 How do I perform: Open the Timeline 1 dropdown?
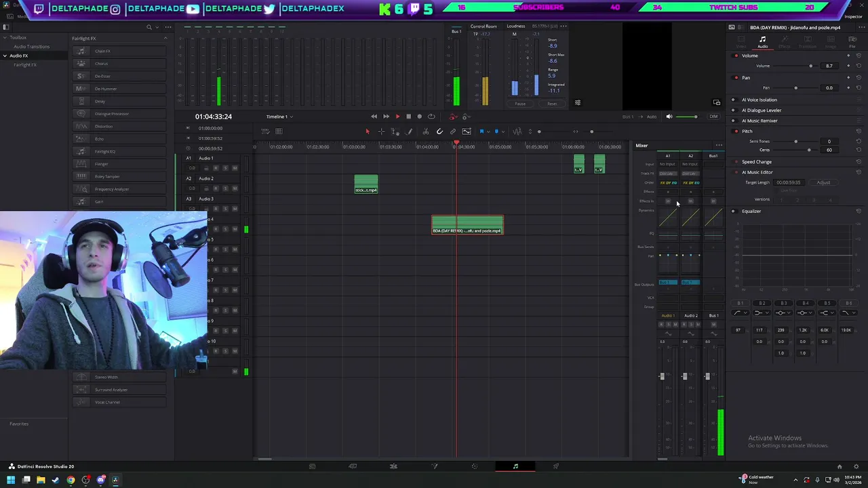280,117
